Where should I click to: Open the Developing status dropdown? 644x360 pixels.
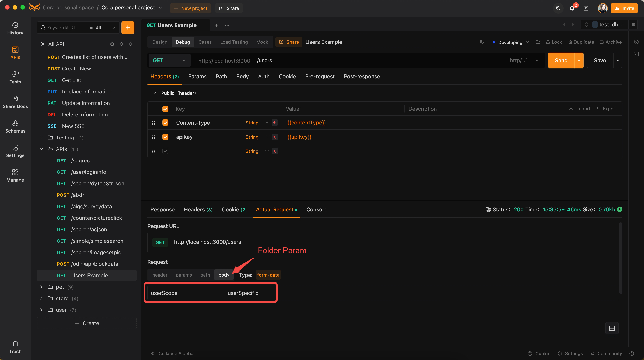511,42
